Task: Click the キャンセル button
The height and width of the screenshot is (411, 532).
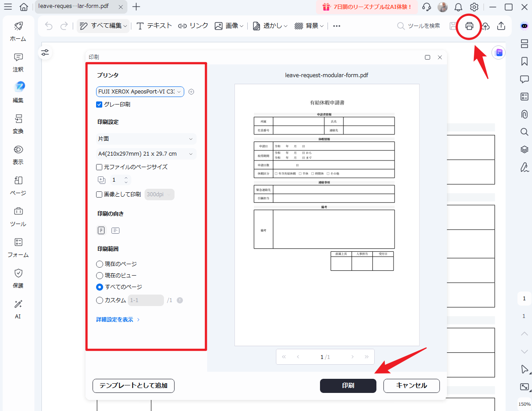Action: click(x=412, y=385)
